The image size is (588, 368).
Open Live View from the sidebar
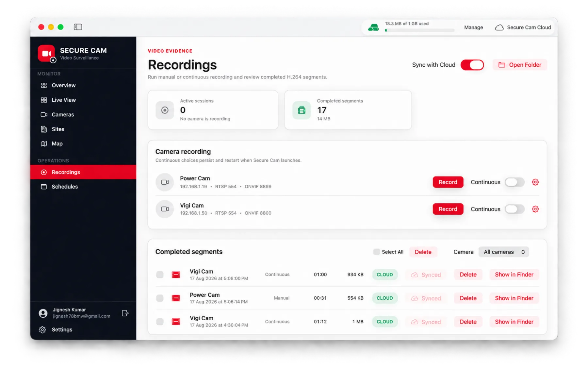tap(83, 100)
